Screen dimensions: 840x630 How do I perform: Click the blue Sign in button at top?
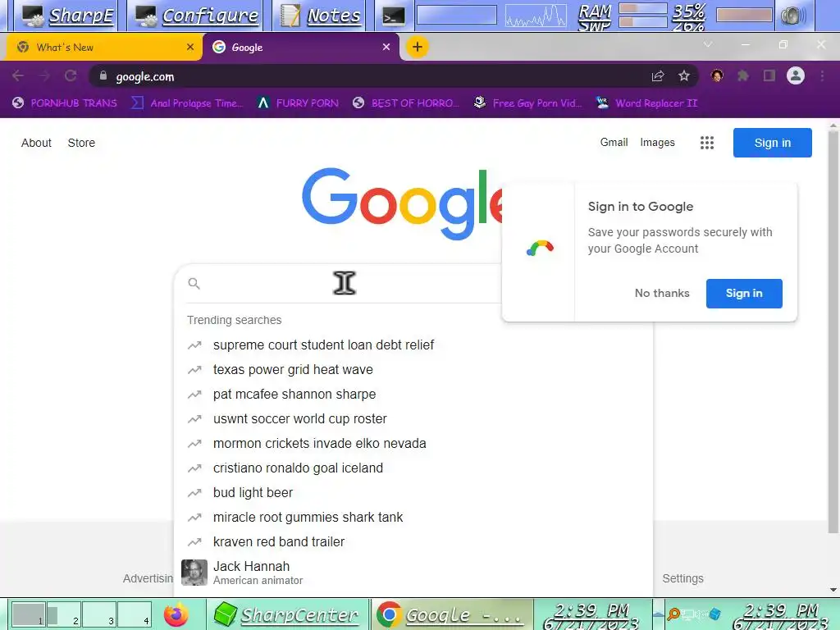click(x=773, y=143)
